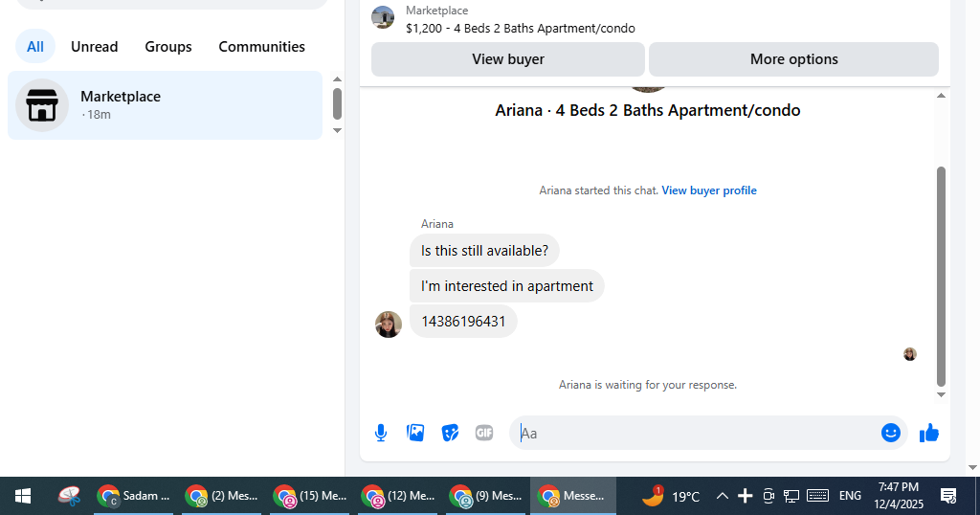Click the chat conversation scrollbar thumb

coord(942,277)
